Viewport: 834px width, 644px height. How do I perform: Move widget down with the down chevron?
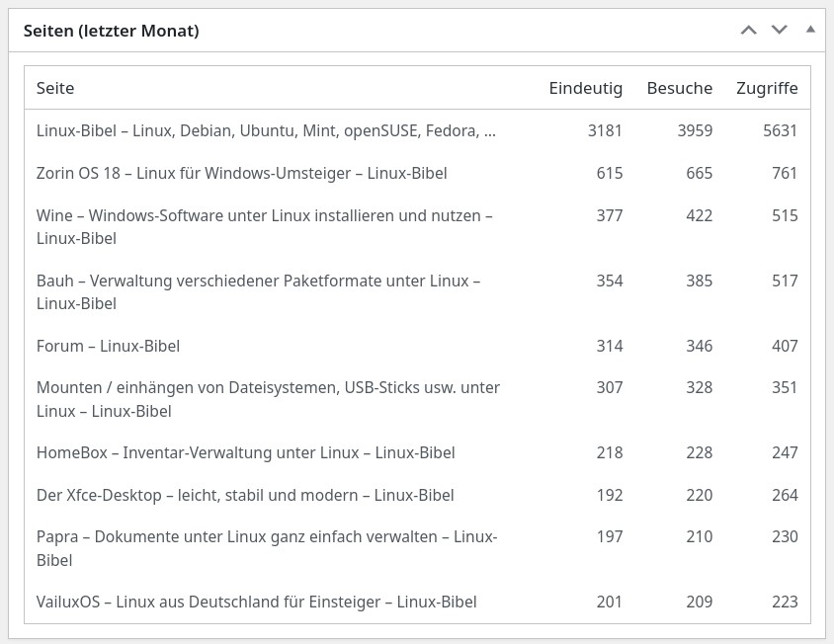780,31
